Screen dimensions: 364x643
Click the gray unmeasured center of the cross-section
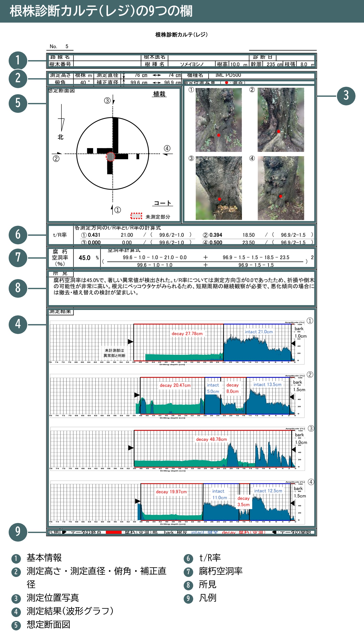110,157
